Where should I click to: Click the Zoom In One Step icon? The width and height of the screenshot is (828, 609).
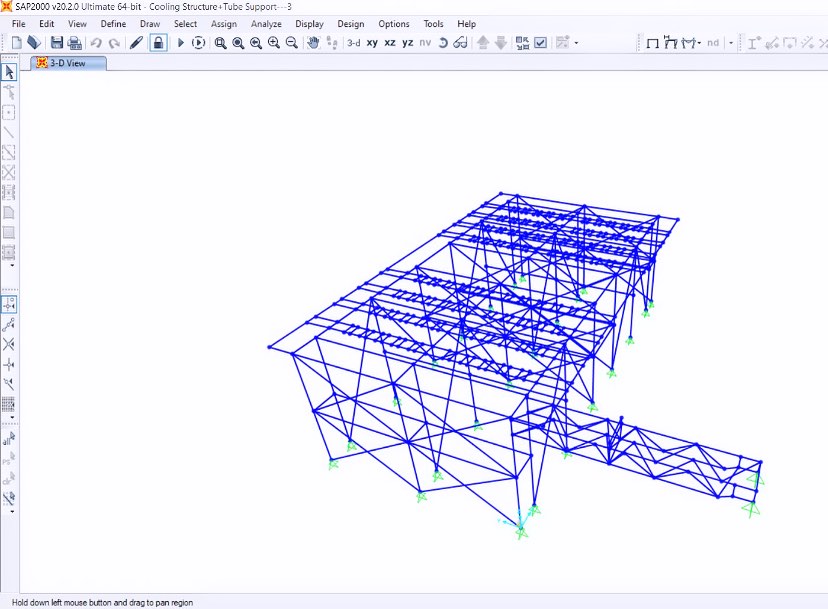click(273, 43)
